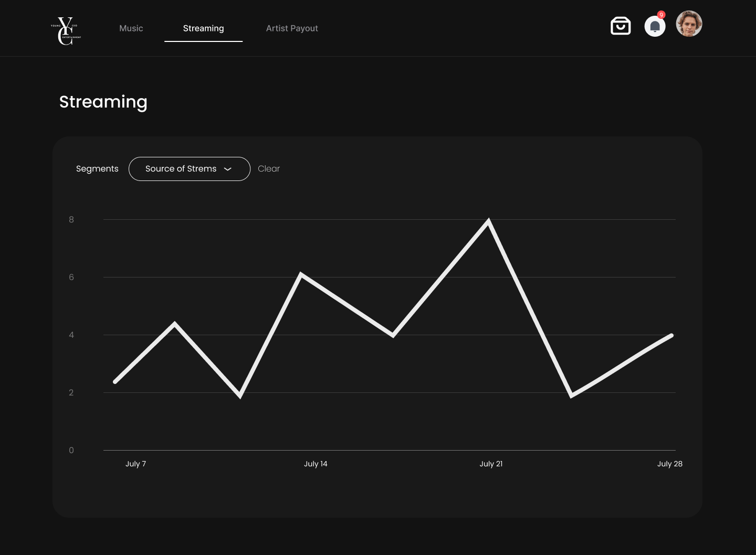The image size is (756, 555).
Task: Click the red notification badge showing 9
Action: point(661,15)
